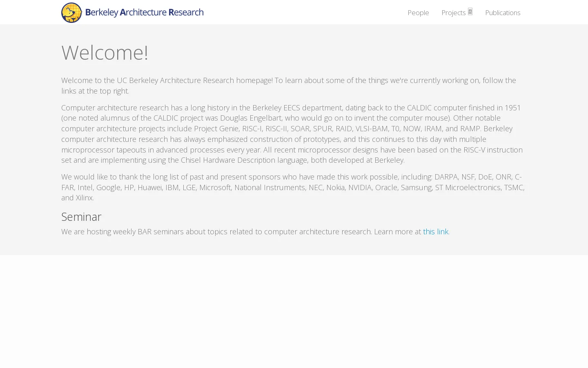Screen dimensions: 588x368
Task: Click the 'Welcome to the UC Berkeley' intro text
Action: click(289, 85)
